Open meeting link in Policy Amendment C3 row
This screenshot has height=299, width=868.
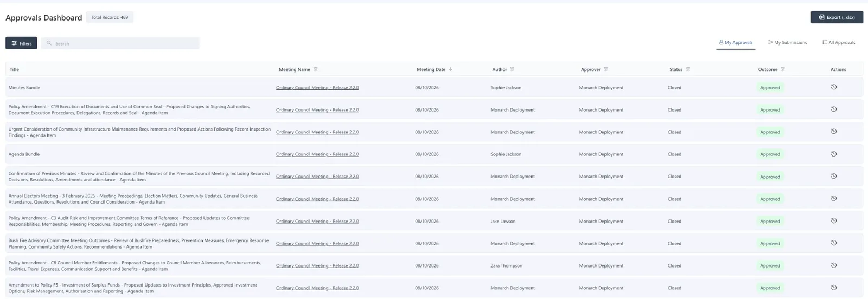pos(317,221)
